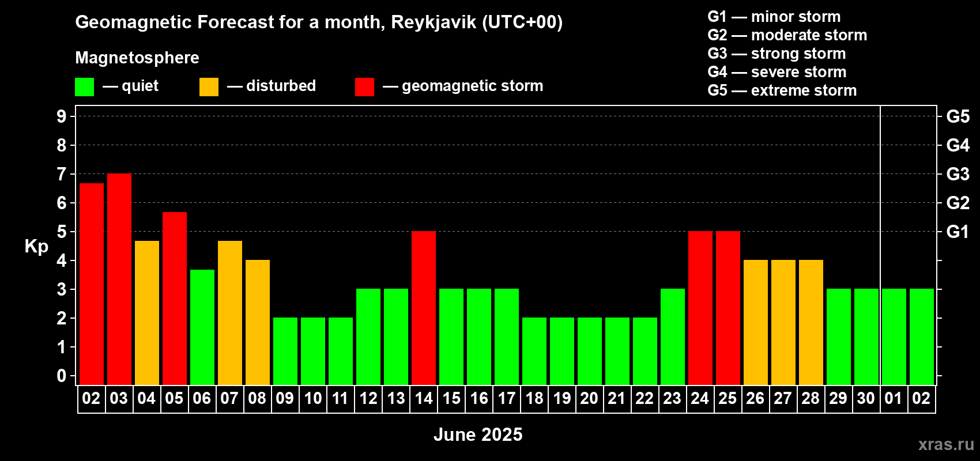Viewport: 980px width, 461px height.
Task: Click the G2 label on the right axis
Action: [958, 203]
